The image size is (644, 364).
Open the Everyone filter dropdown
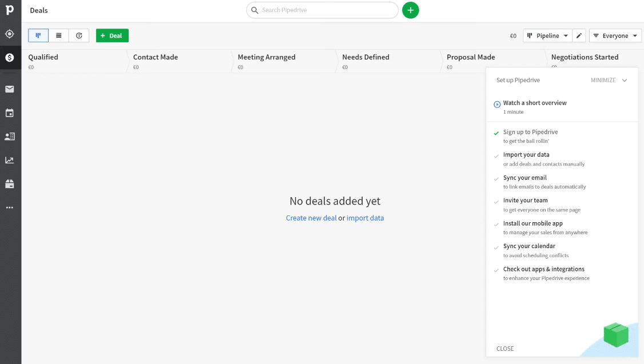615,35
